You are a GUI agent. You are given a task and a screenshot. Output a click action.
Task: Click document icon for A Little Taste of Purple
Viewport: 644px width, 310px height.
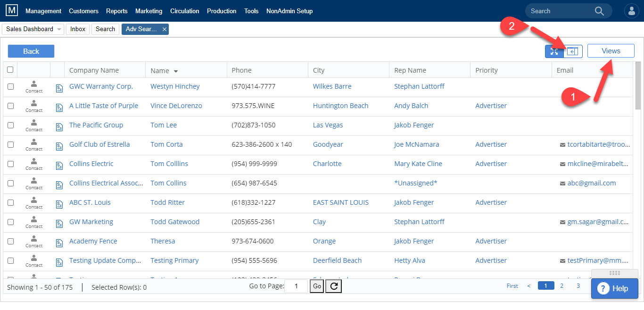(59, 107)
